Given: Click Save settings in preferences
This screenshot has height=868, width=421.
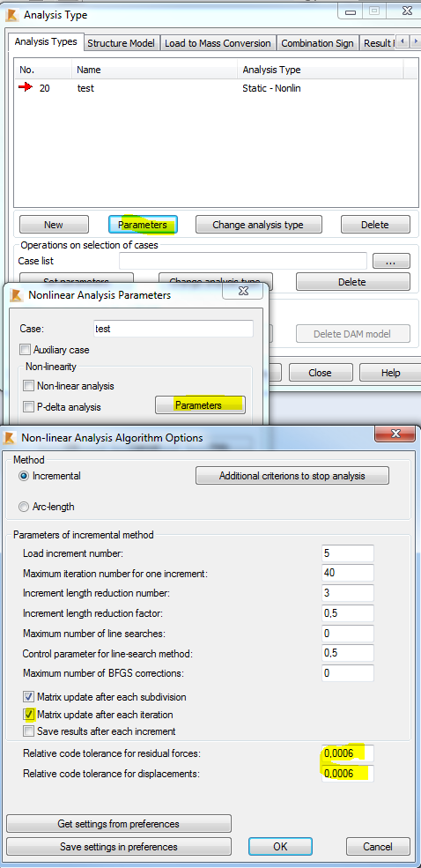Looking at the screenshot, I should tap(118, 847).
